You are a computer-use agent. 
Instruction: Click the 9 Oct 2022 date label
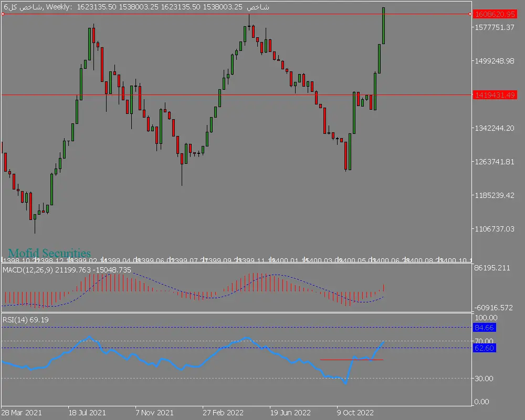coord(355,413)
